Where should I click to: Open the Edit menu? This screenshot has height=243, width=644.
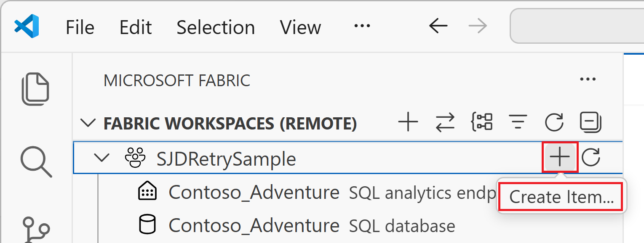(136, 28)
